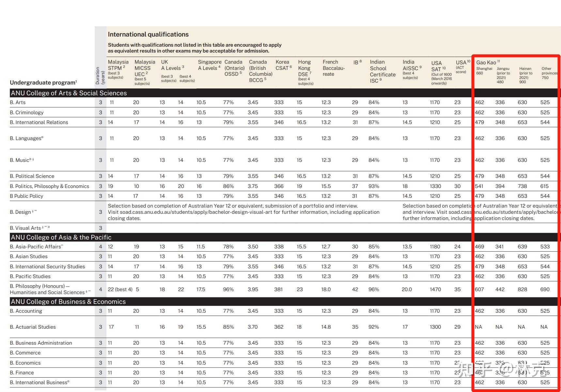Select the 'French Baccalaureate' column header
The height and width of the screenshot is (392, 561).
(x=334, y=68)
